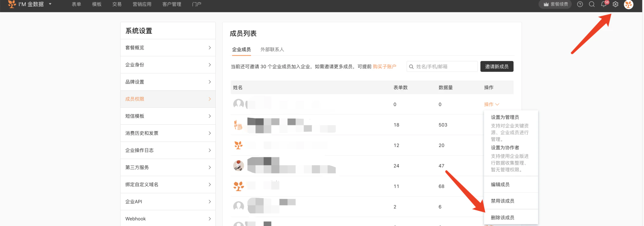
Task: Follow the 购买子账户 link
Action: (x=384, y=67)
